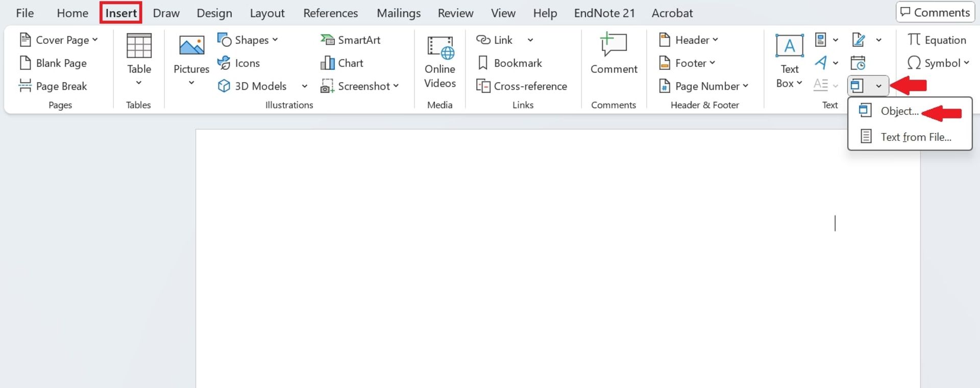Go to the References tab

[x=331, y=13]
